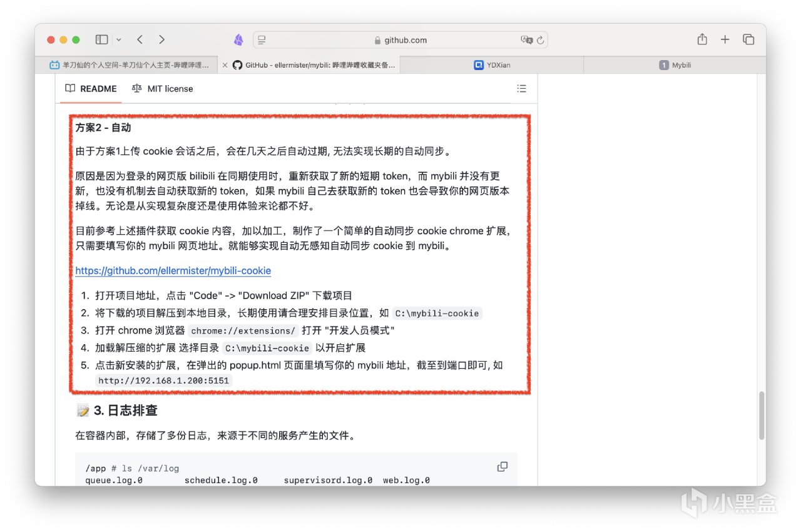Open the README outline menu icon
Image resolution: width=801 pixels, height=532 pixels.
tap(521, 89)
